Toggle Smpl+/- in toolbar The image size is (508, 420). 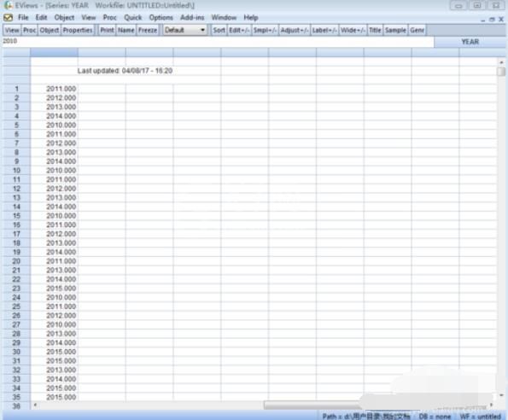265,30
